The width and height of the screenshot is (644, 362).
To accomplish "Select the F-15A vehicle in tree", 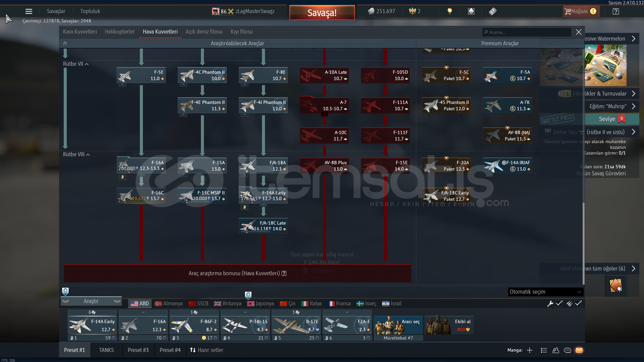I will 202,166.
